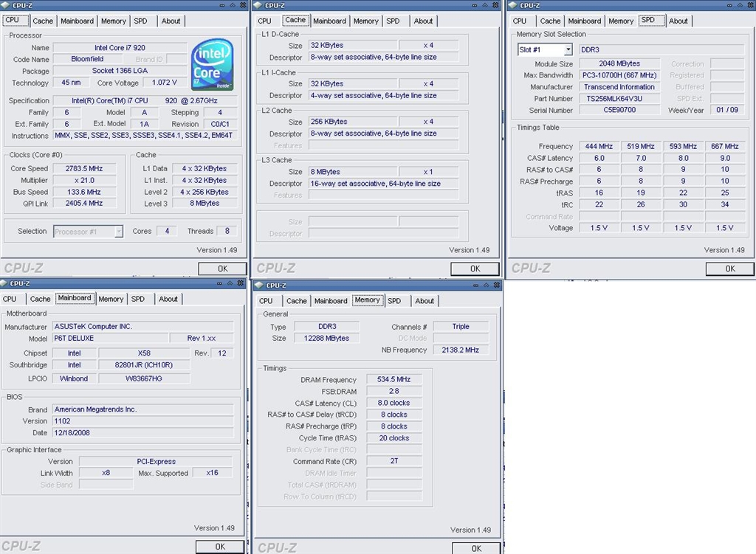In the SPD window, go to Cache tab

(550, 21)
